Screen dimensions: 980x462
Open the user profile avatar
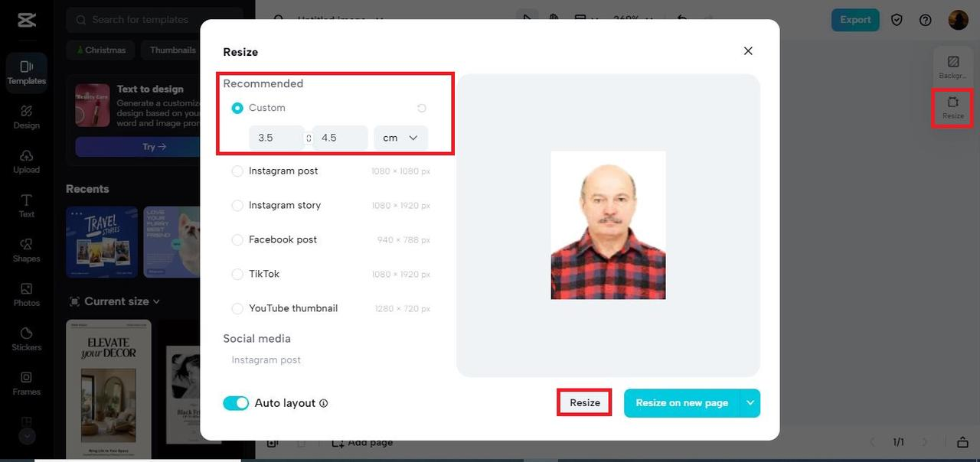pyautogui.click(x=959, y=20)
